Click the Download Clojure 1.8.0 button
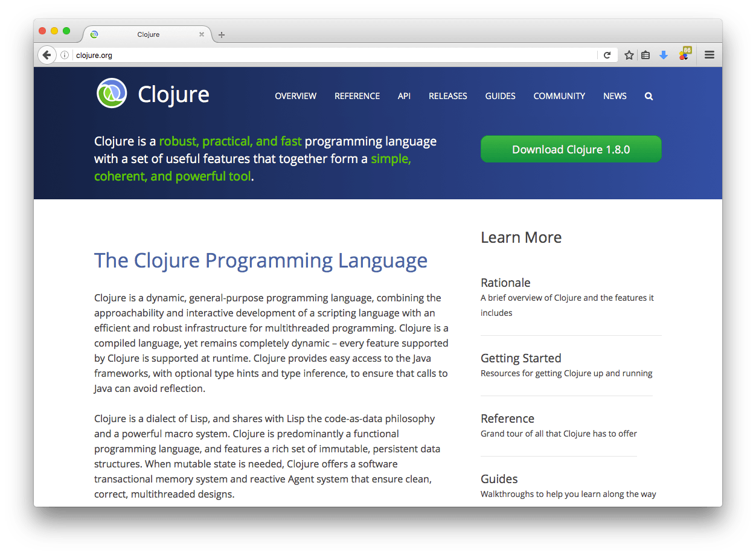This screenshot has width=756, height=555. click(x=571, y=149)
